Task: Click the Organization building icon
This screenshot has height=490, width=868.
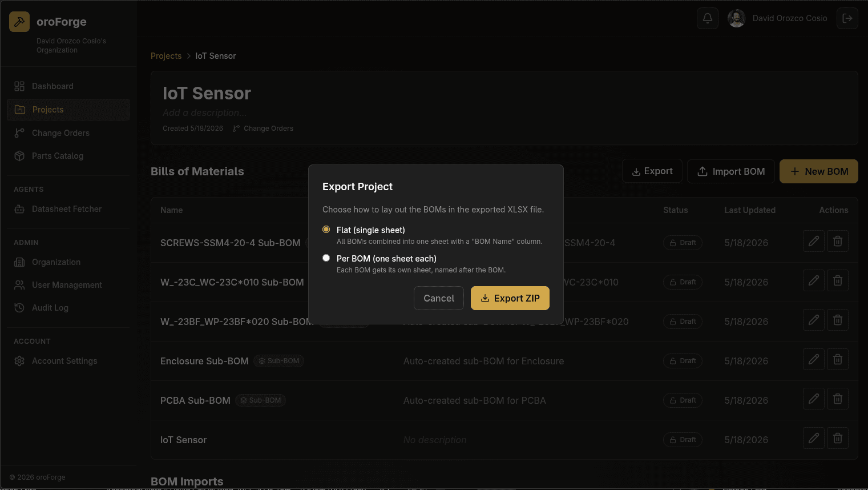Action: point(19,262)
